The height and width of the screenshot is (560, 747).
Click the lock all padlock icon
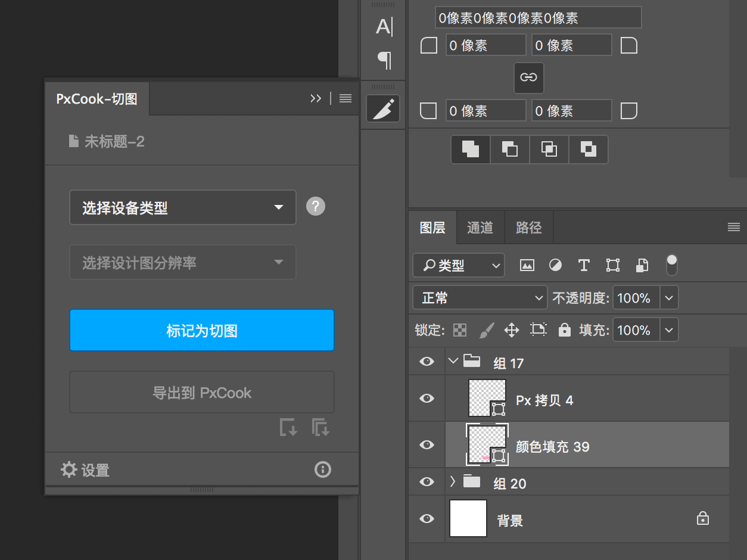[x=564, y=330]
